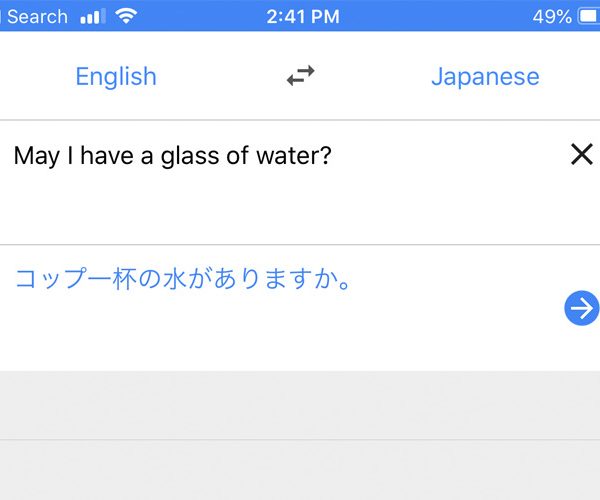This screenshot has width=600, height=500.
Task: Clear the input with the X icon
Action: click(582, 154)
